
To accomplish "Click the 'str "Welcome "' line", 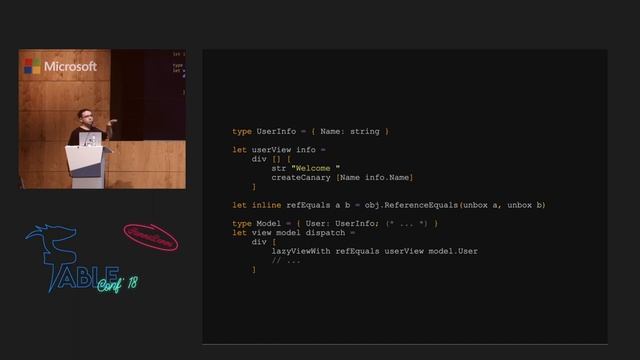I will point(305,168).
